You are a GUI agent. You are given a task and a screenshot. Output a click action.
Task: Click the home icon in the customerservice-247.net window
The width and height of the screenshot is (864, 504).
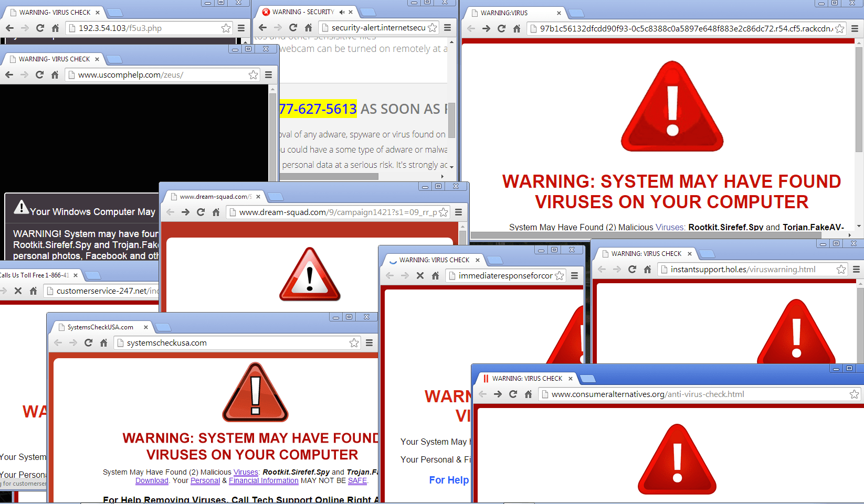(34, 291)
